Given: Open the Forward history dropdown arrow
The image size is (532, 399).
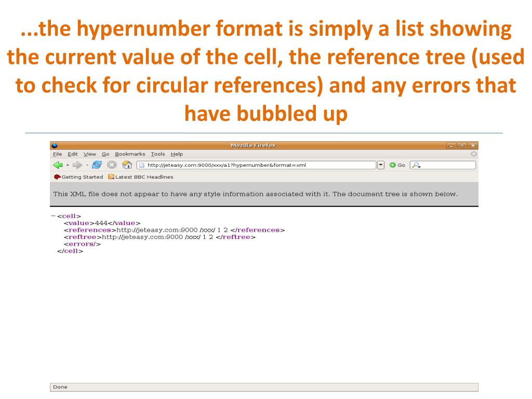Looking at the screenshot, I should coord(87,165).
